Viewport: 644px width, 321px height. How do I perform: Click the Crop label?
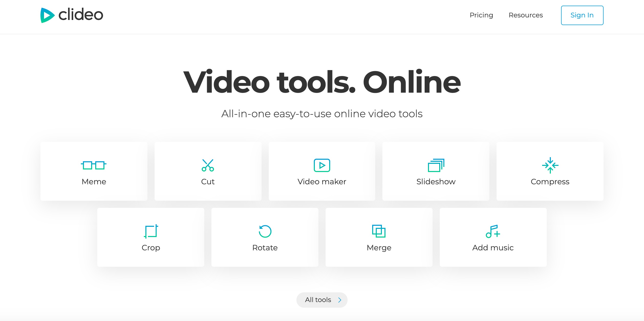coord(151,248)
